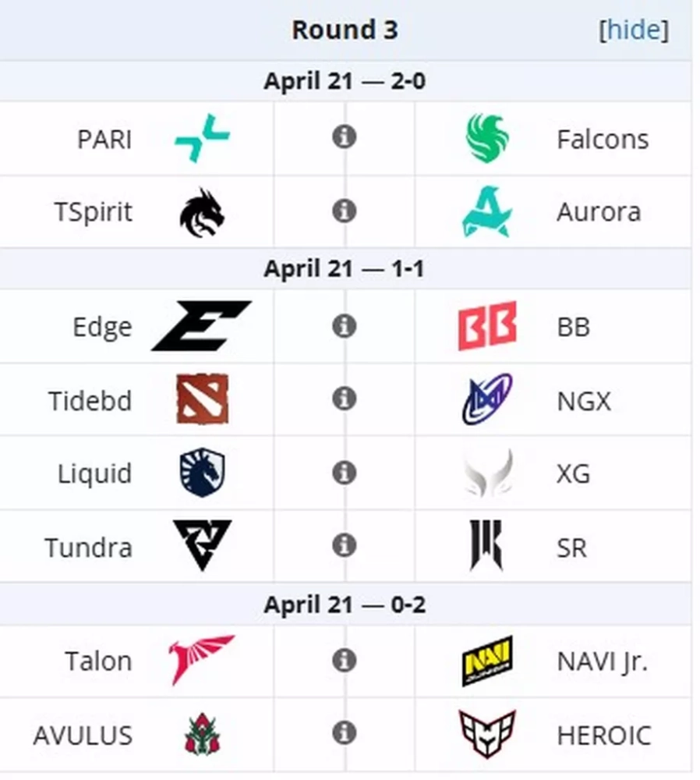The image size is (700, 780).
Task: Click the Round 3 header title
Action: tap(345, 30)
